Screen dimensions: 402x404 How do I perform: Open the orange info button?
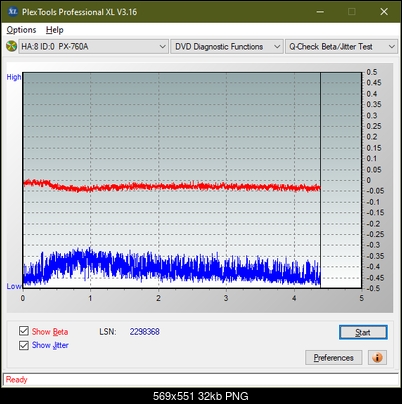[377, 358]
